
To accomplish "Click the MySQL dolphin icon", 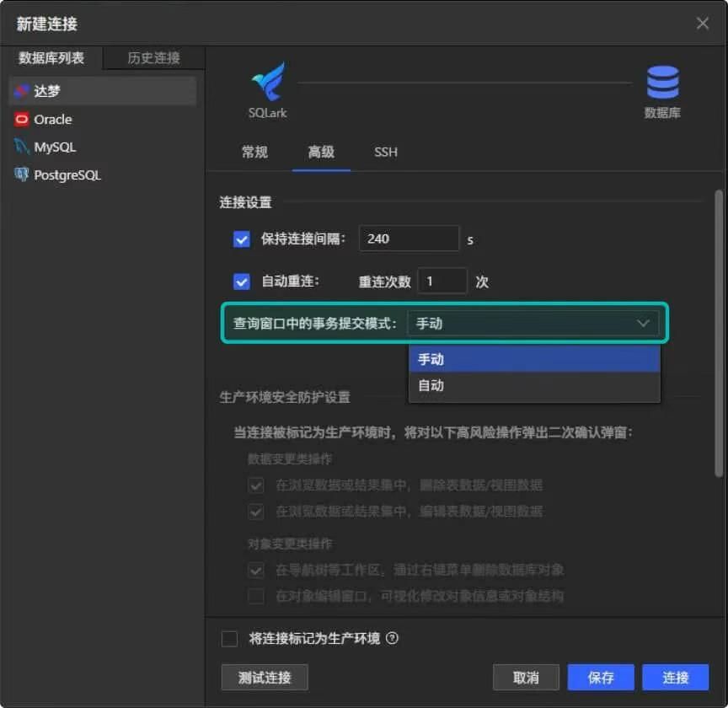I will (x=21, y=147).
